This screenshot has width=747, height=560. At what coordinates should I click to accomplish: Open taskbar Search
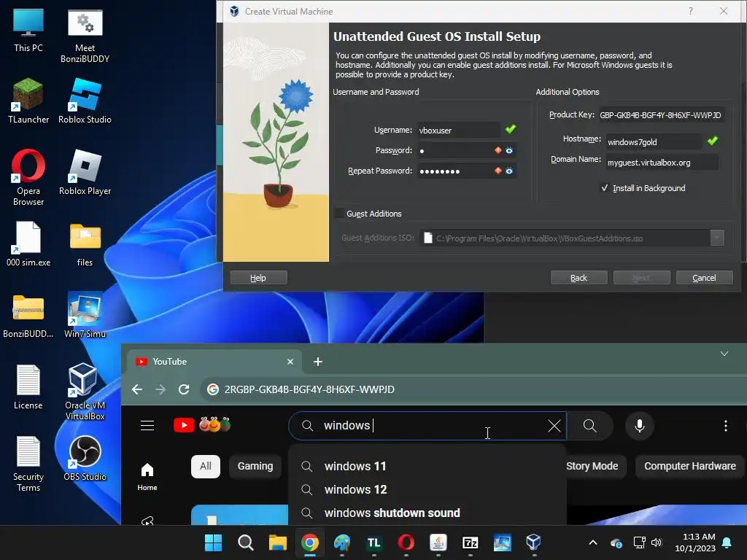(245, 542)
